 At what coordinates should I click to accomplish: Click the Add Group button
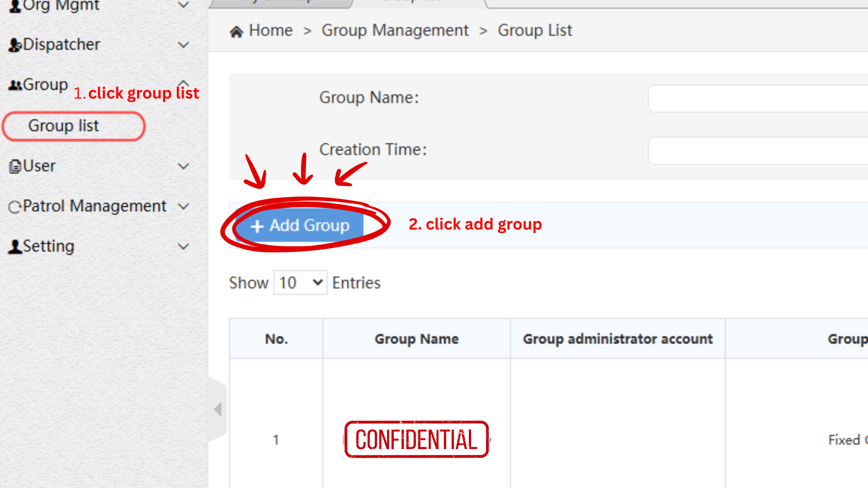point(300,225)
